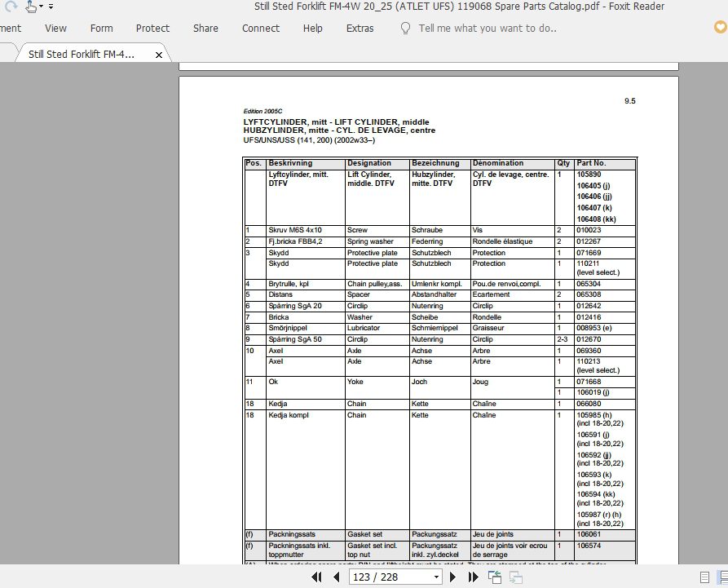
Task: Click part number 012267
Action: (x=589, y=241)
